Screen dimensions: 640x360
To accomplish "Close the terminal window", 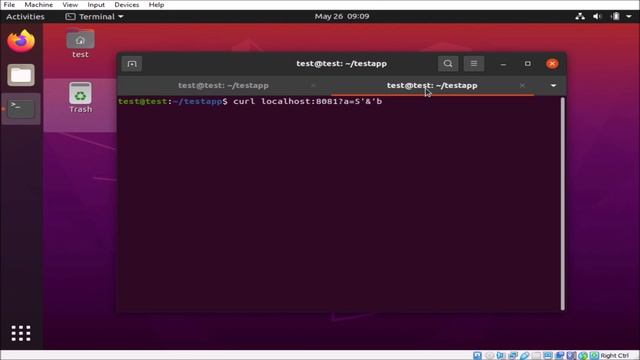I will (x=552, y=64).
